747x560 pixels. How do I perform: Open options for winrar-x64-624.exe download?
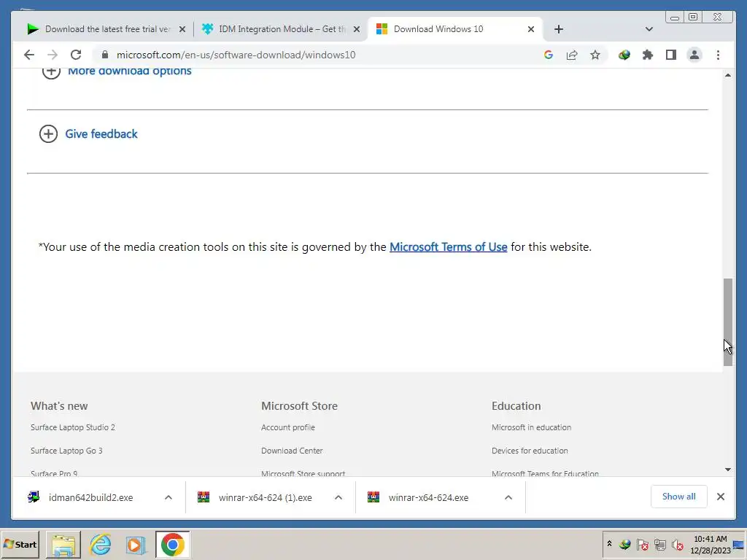508,497
